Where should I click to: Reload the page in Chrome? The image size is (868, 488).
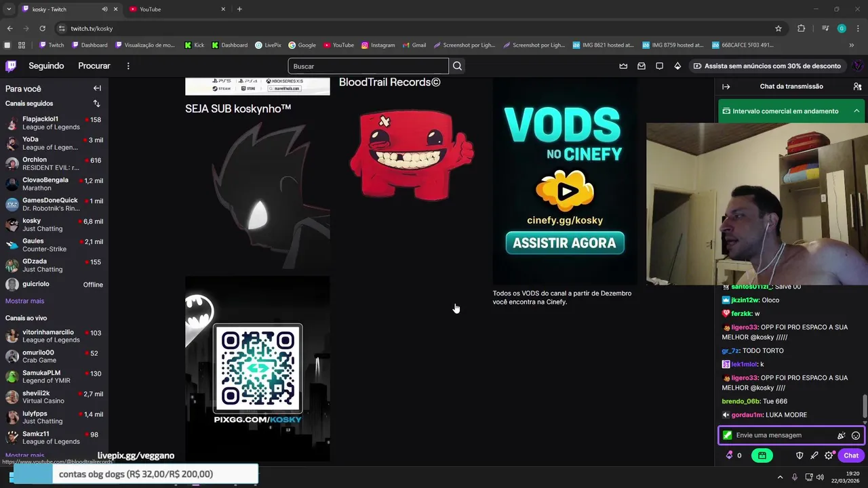tap(42, 28)
